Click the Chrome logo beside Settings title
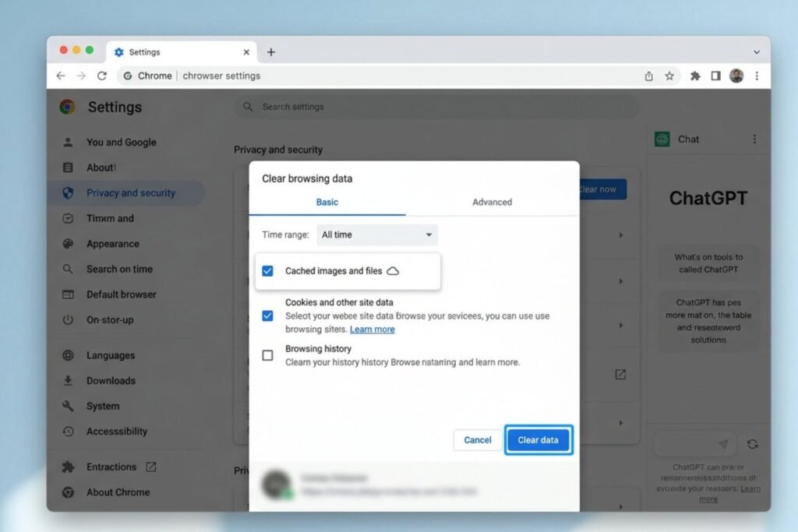 pyautogui.click(x=67, y=107)
